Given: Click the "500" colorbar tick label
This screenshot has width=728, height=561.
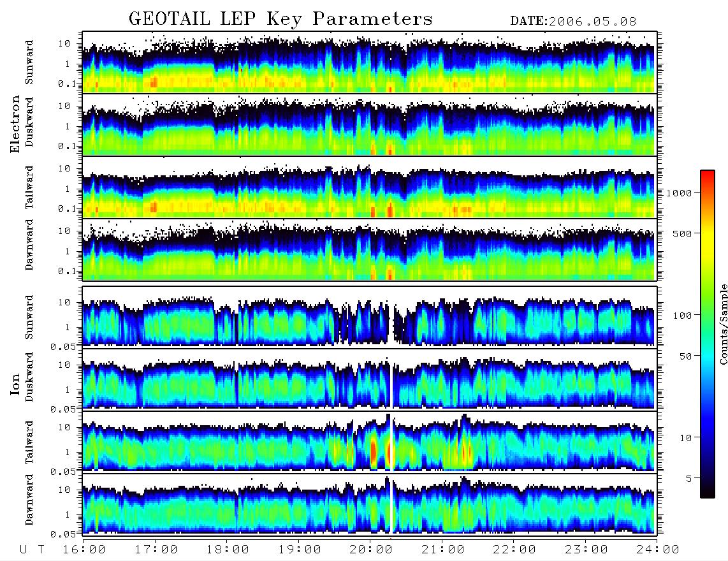Looking at the screenshot, I should (x=683, y=234).
